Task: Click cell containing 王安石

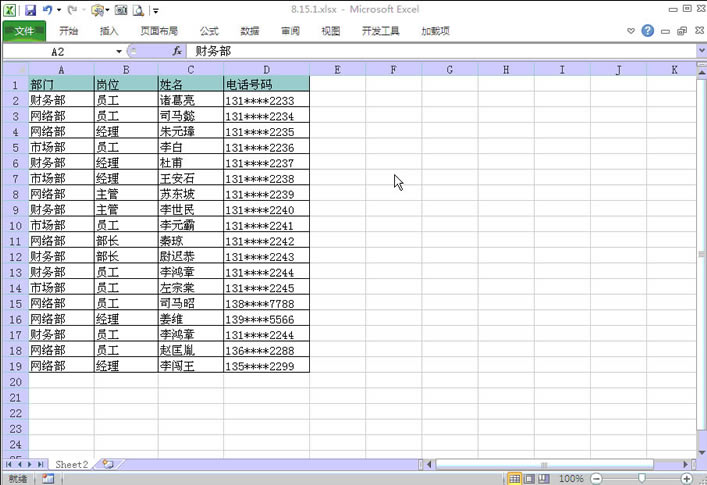Action: 191,178
